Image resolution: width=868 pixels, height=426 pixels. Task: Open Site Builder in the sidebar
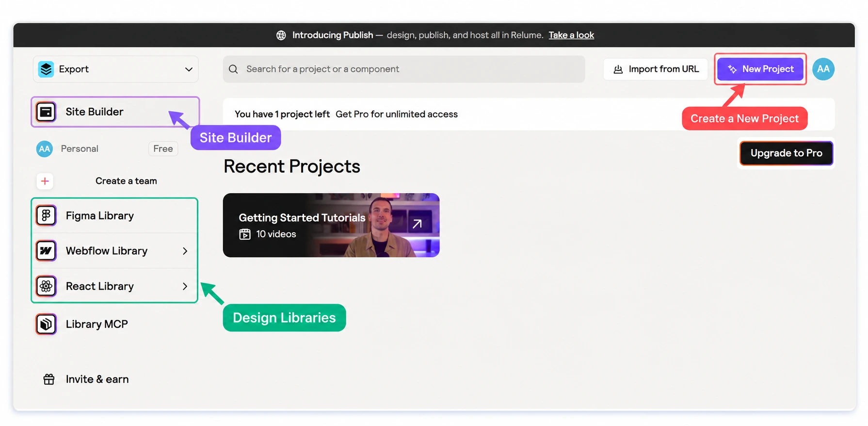pyautogui.click(x=115, y=112)
